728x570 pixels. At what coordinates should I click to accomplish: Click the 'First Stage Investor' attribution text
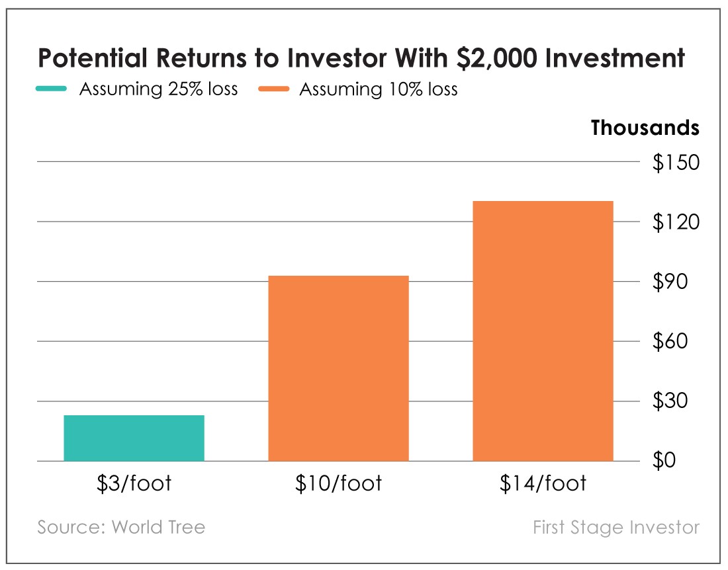click(x=616, y=527)
